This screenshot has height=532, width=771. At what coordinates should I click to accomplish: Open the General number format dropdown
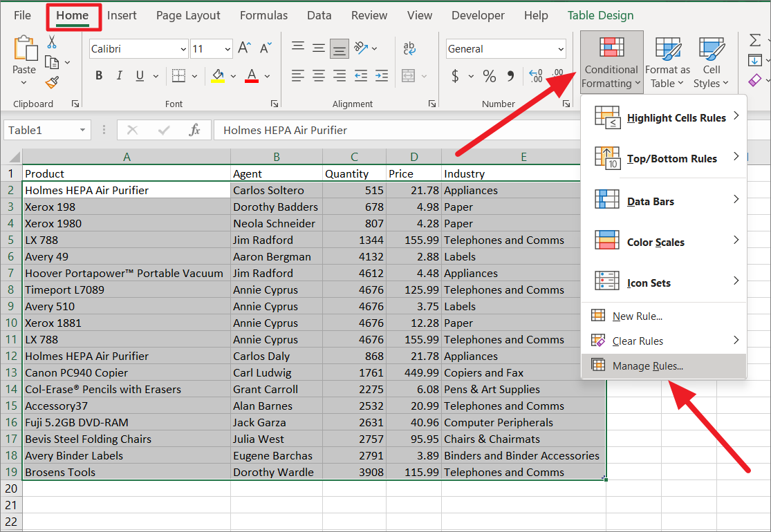tap(561, 49)
